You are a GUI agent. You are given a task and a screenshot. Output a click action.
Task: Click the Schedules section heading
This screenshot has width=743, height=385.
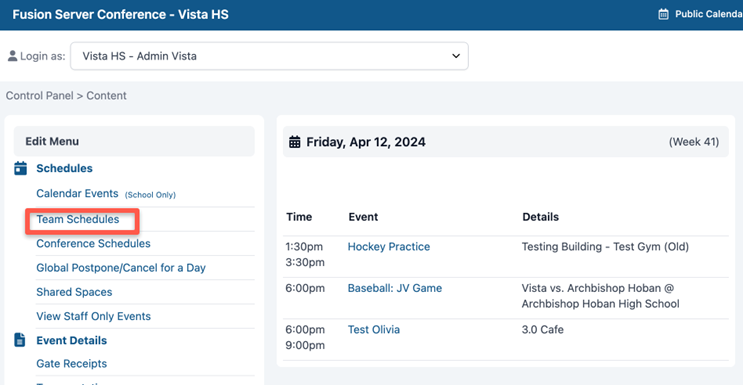click(x=64, y=168)
